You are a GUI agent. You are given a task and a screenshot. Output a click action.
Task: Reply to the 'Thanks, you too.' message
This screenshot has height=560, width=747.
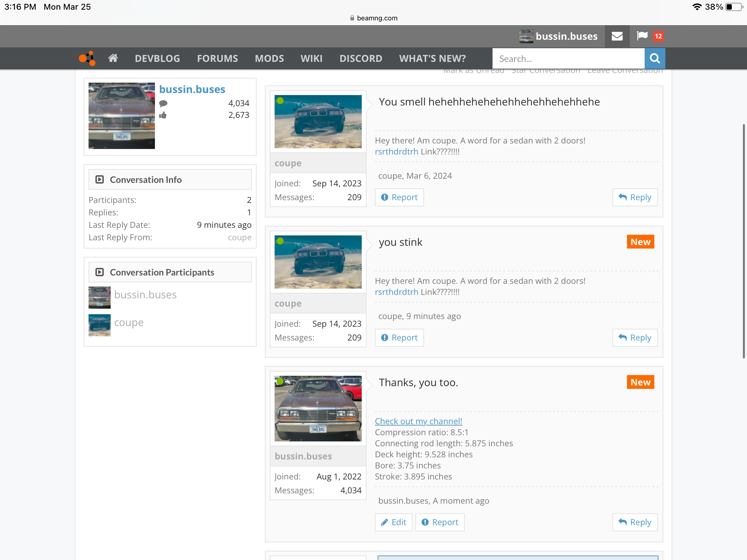point(635,522)
